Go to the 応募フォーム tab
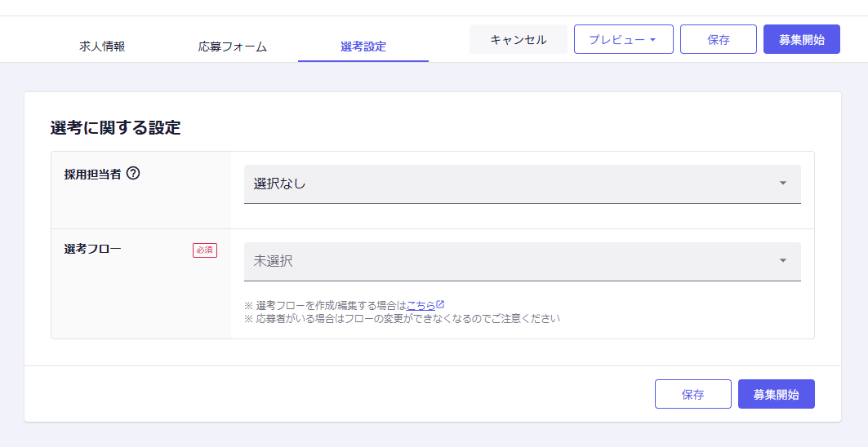The width and height of the screenshot is (868, 447). pyautogui.click(x=233, y=46)
